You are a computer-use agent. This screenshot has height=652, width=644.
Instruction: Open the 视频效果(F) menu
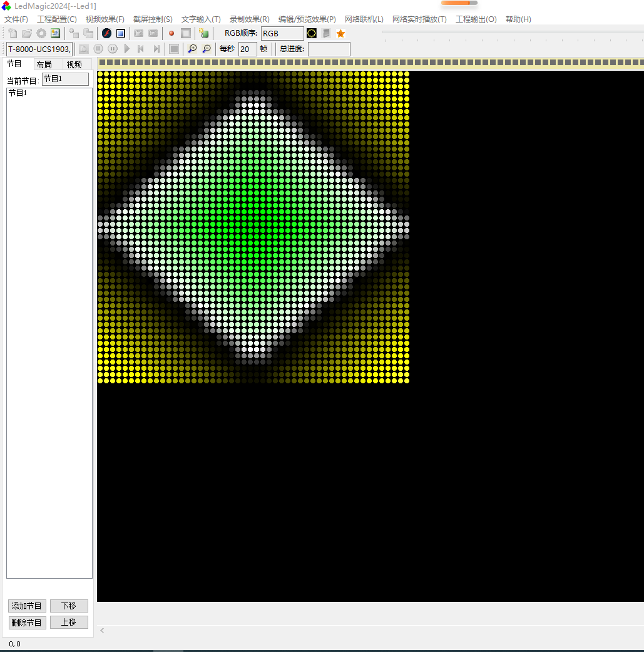105,19
